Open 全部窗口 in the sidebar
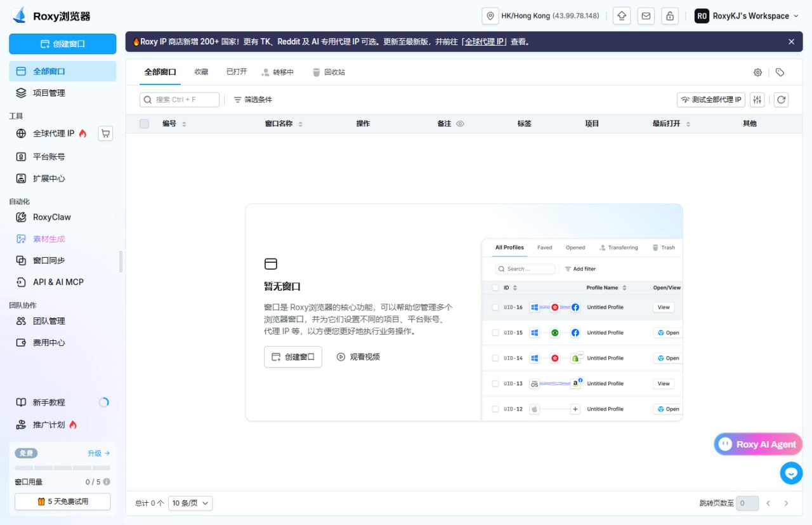 (x=63, y=71)
